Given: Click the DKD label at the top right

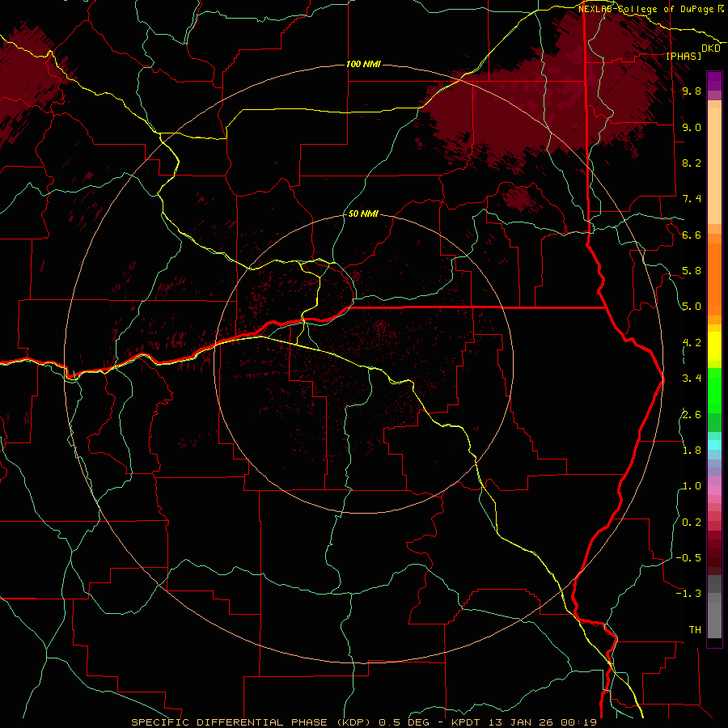Looking at the screenshot, I should pos(711,48).
